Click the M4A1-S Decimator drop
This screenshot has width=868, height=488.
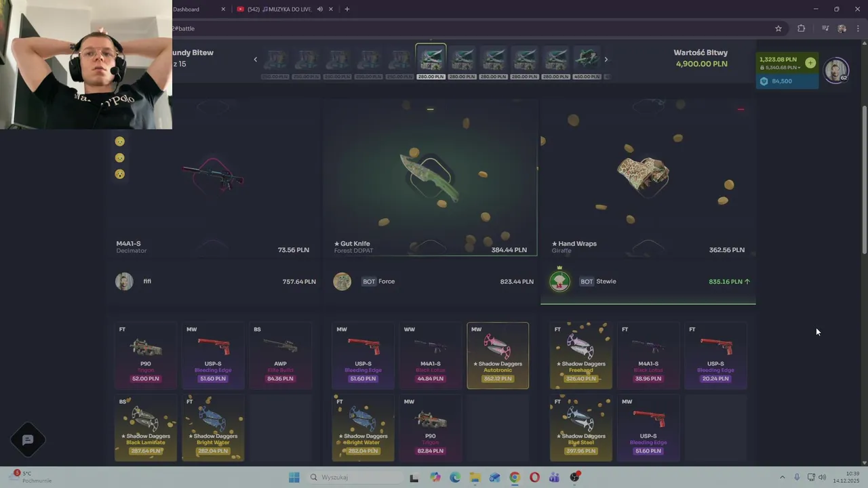pyautogui.click(x=213, y=178)
